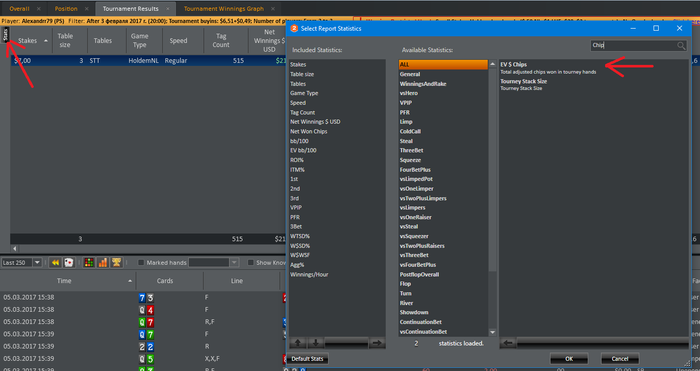Confirm with the OK button
Image resolution: width=700 pixels, height=371 pixels.
coord(569,359)
